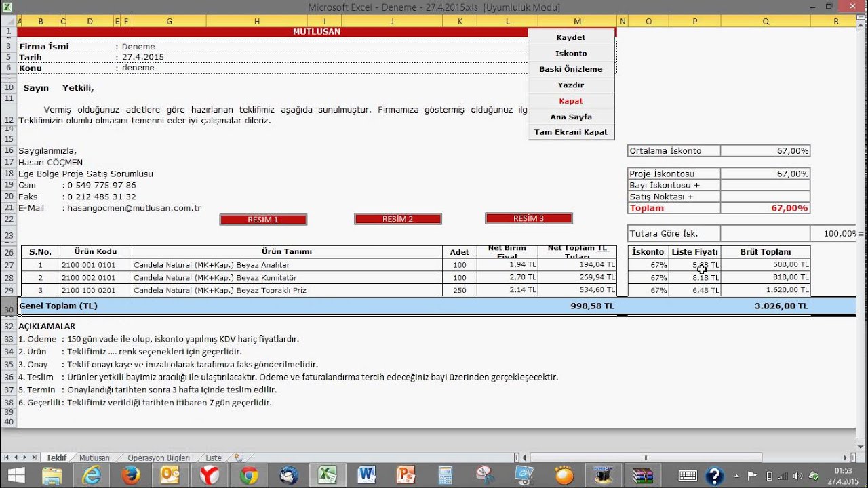The height and width of the screenshot is (488, 868).
Task: Choose Baski Önizleme print preview
Action: [x=571, y=69]
